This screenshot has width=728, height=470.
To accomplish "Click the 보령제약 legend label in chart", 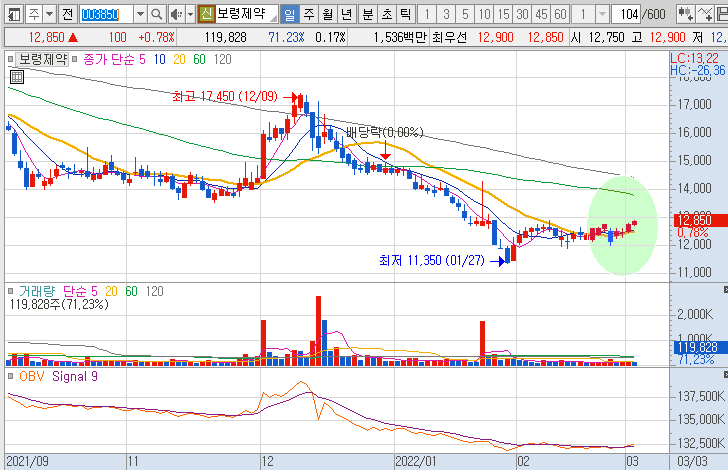I will pyautogui.click(x=43, y=59).
